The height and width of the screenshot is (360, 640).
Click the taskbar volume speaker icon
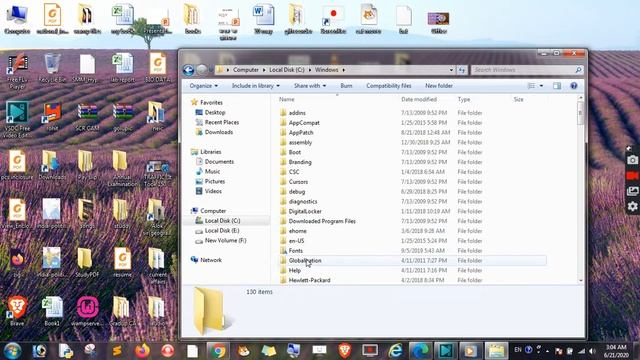(x=592, y=351)
